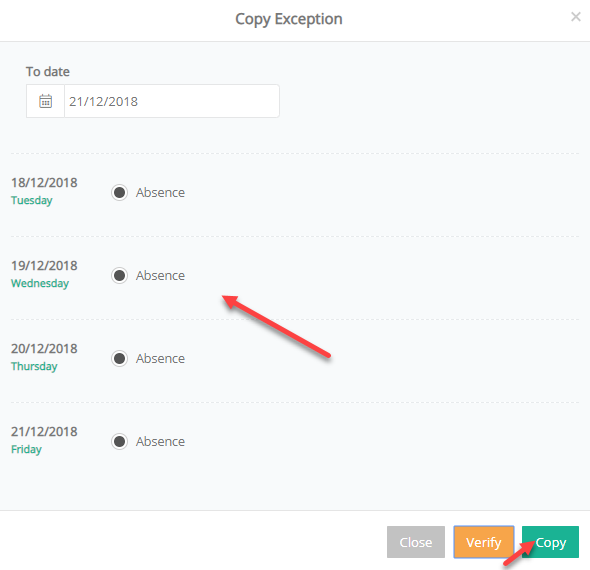Click the 18/12/2018 date text
Viewport: 590px width, 570px height.
coord(44,183)
